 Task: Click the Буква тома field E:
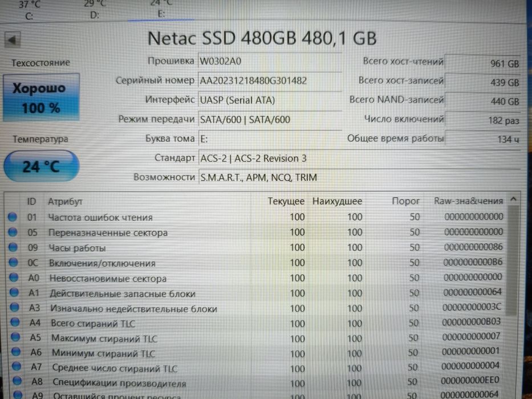tap(270, 139)
